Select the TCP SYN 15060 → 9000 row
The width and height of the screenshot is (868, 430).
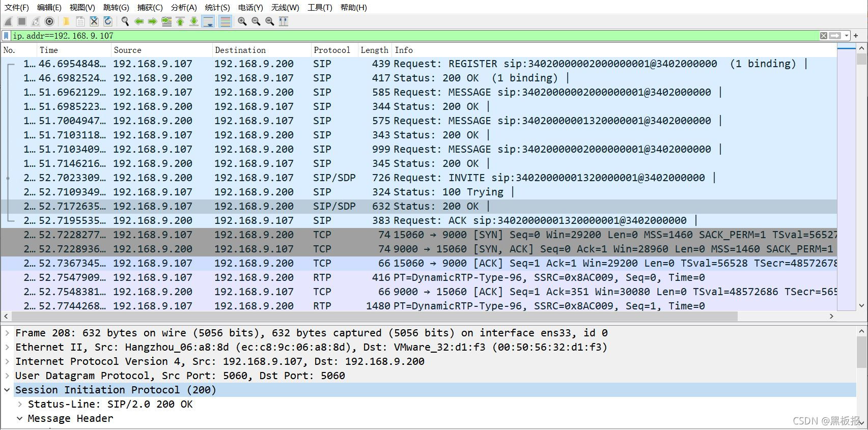pos(418,235)
